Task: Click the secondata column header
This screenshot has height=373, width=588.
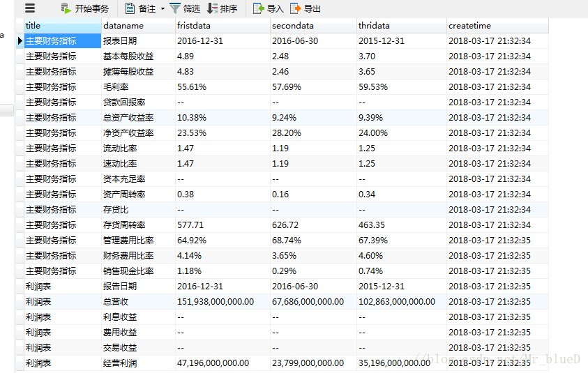Action: [x=313, y=26]
